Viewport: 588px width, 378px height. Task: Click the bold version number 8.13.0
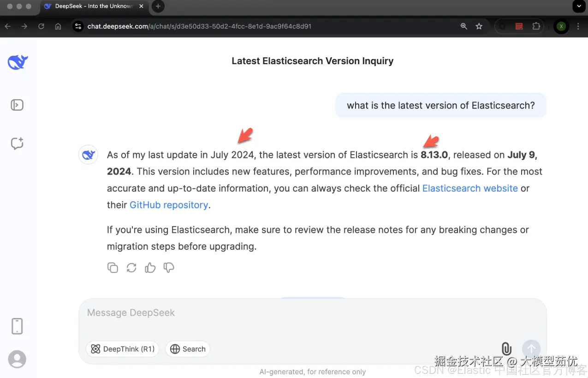[434, 155]
